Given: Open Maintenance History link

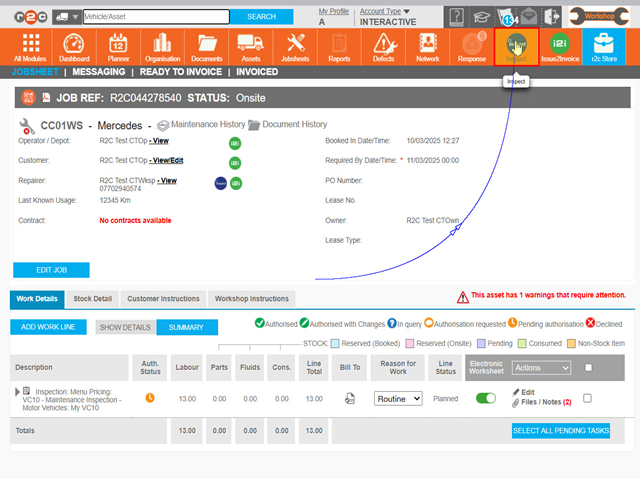Looking at the screenshot, I should (202, 124).
